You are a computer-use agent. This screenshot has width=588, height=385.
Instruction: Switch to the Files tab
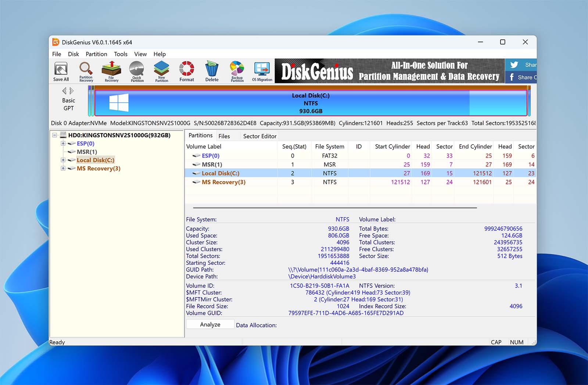[224, 136]
